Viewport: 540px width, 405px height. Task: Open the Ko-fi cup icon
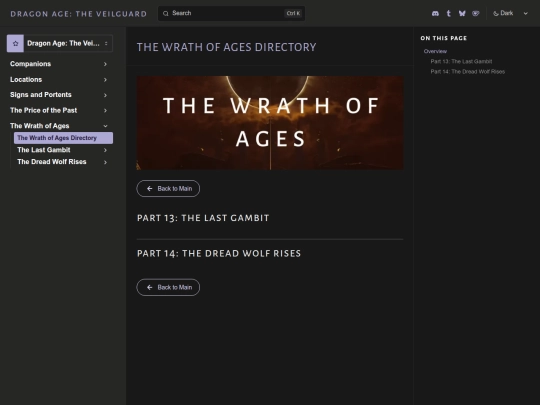[476, 13]
